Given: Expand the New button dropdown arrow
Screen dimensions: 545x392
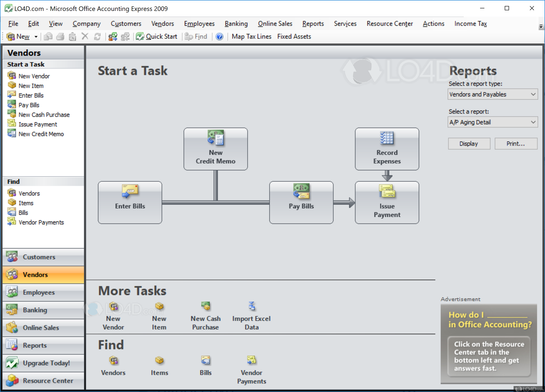Looking at the screenshot, I should 36,37.
